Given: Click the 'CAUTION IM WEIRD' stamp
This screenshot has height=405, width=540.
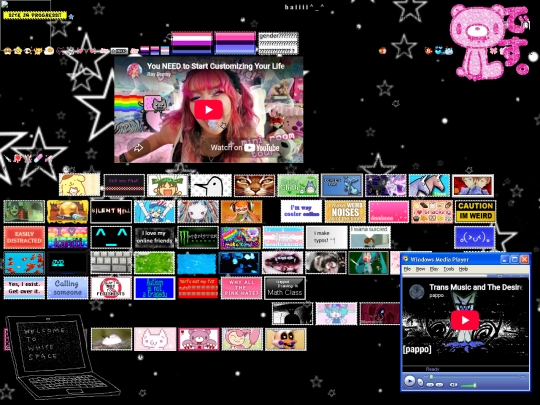Looking at the screenshot, I should (475, 211).
